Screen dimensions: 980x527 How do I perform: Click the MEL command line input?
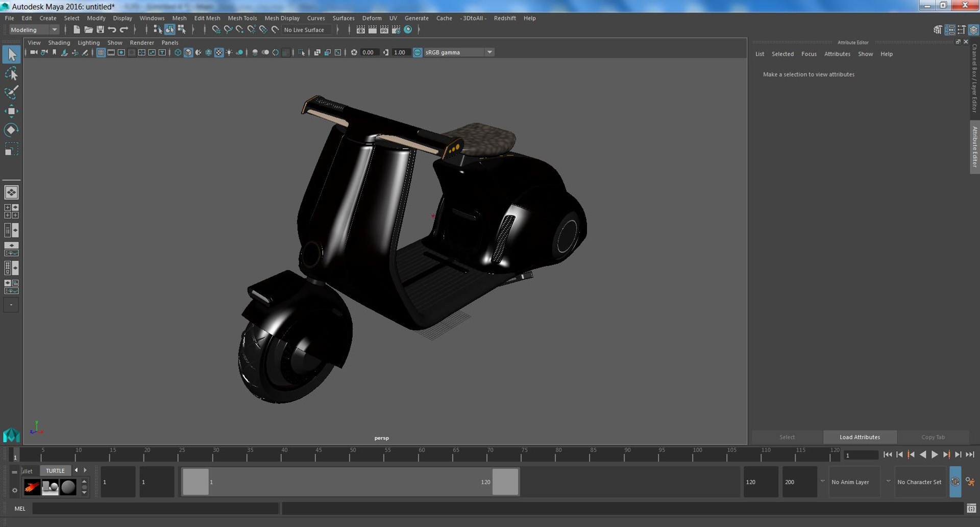click(156, 509)
